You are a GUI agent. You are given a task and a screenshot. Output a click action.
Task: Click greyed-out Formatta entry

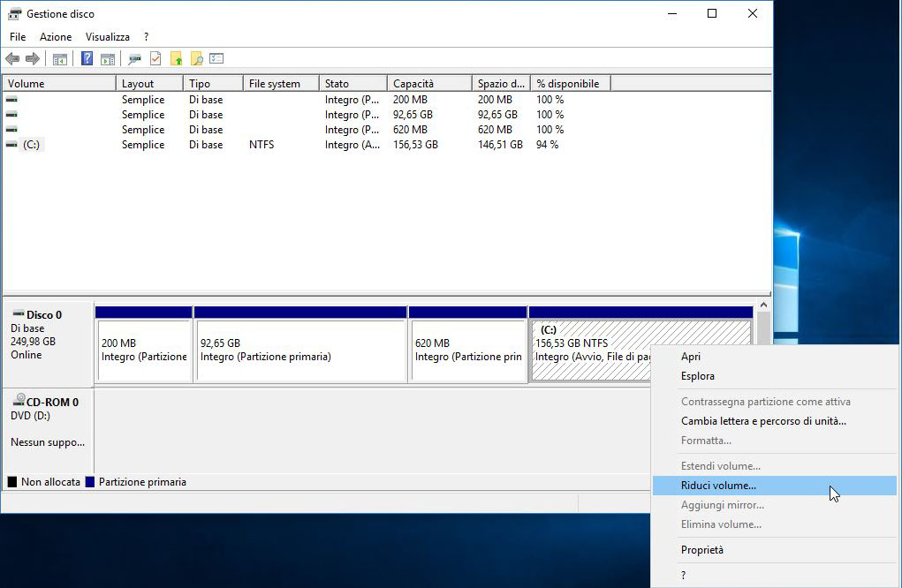pos(774,441)
